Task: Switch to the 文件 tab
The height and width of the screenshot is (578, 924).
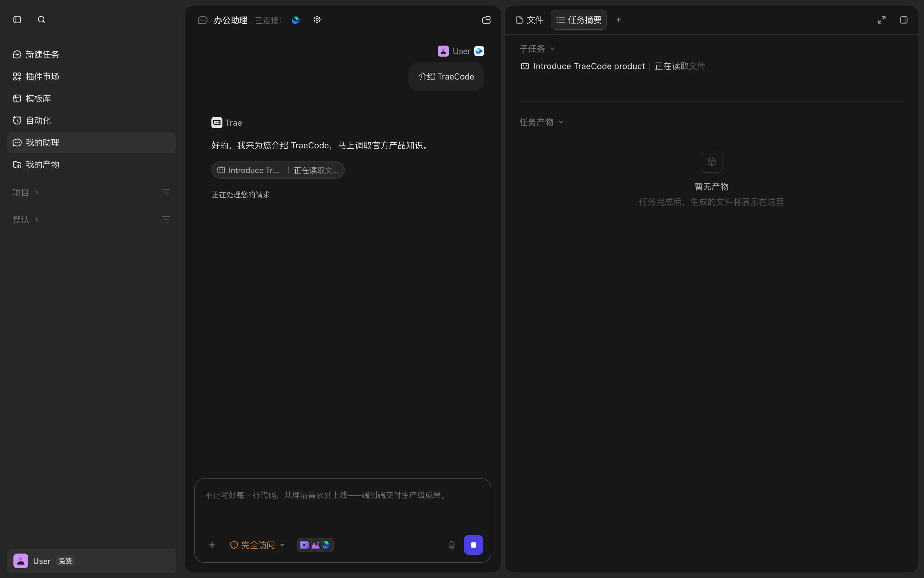Action: coord(529,20)
